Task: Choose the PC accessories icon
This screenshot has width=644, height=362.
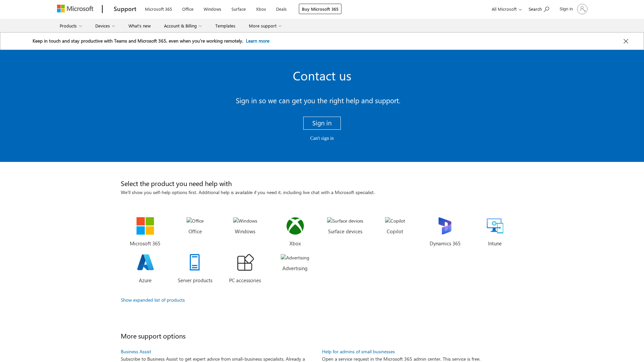Action: [x=245, y=262]
